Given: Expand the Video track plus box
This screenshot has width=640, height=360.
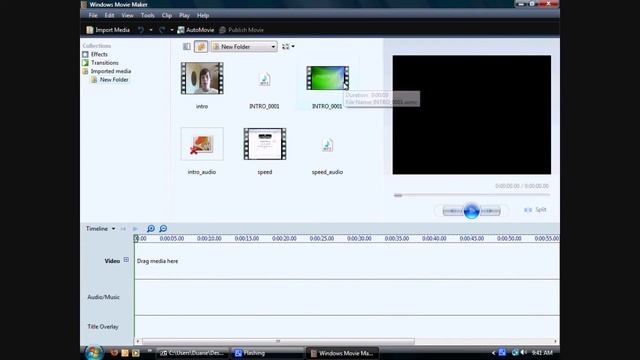Looking at the screenshot, I should [x=126, y=260].
